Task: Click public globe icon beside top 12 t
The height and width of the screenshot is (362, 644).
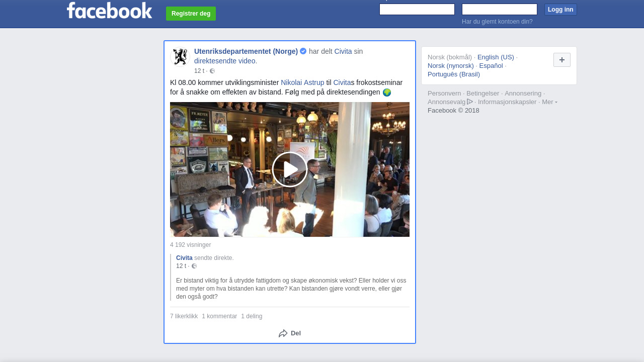Action: coord(212,71)
